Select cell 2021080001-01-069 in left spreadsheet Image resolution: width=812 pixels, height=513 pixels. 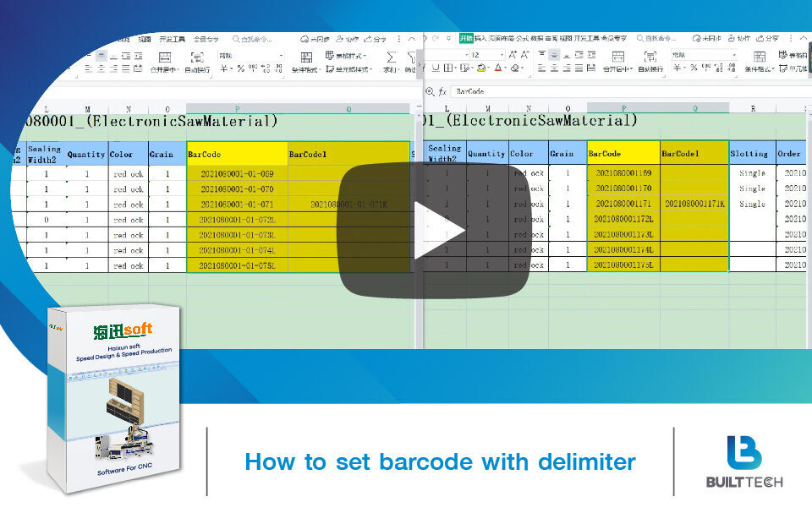point(237,174)
